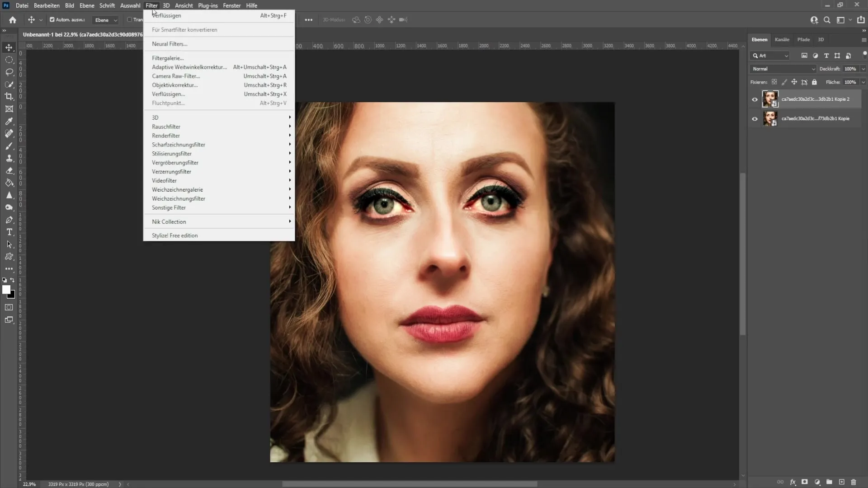Open Neural Filters menu entry
The width and height of the screenshot is (868, 488).
click(219, 44)
